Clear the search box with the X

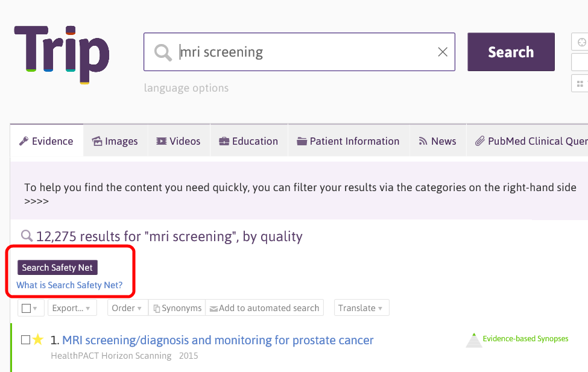coord(443,52)
